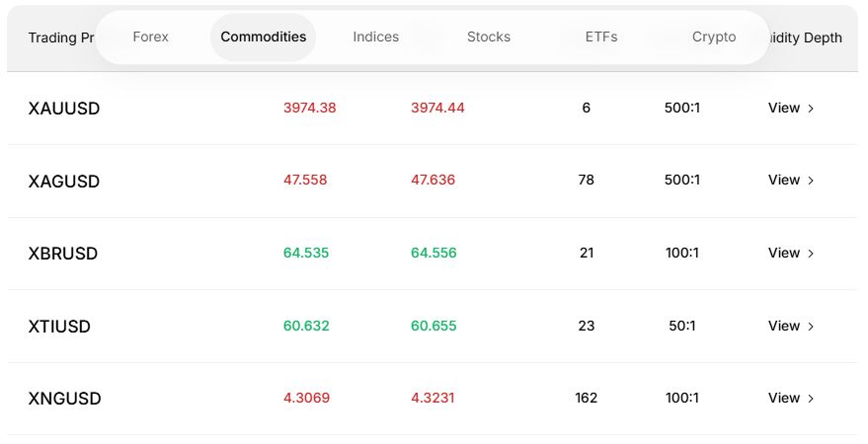Click View link for XAGUSD
The image size is (868, 444).
791,181
